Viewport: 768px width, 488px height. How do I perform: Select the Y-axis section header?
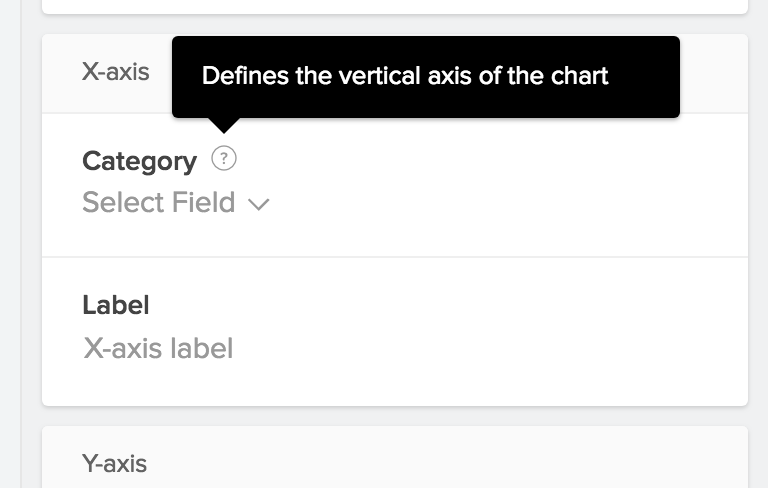coord(115,463)
